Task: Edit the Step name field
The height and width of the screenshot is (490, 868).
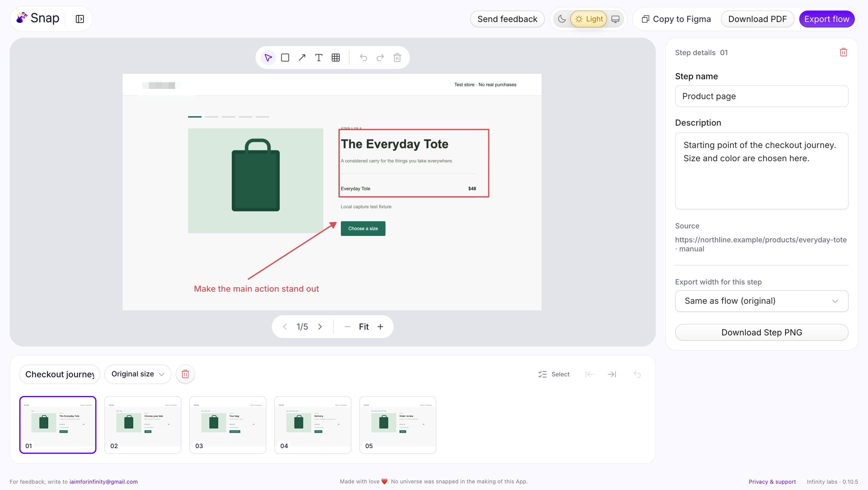Action: (x=762, y=96)
